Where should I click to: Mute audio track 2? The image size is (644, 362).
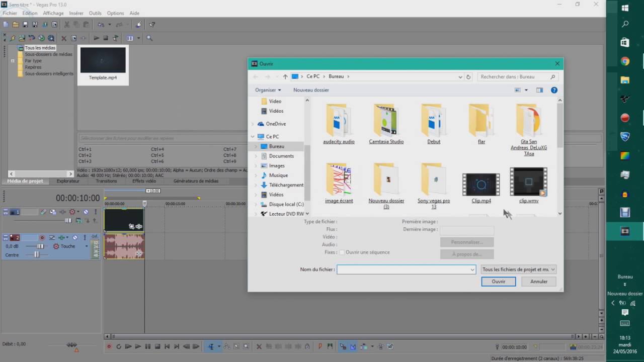(75, 237)
